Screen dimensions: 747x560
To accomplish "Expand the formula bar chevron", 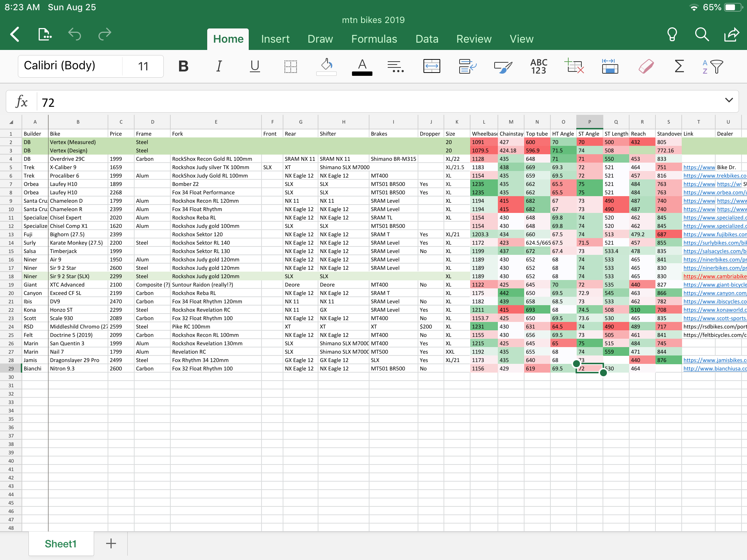I will tap(729, 100).
